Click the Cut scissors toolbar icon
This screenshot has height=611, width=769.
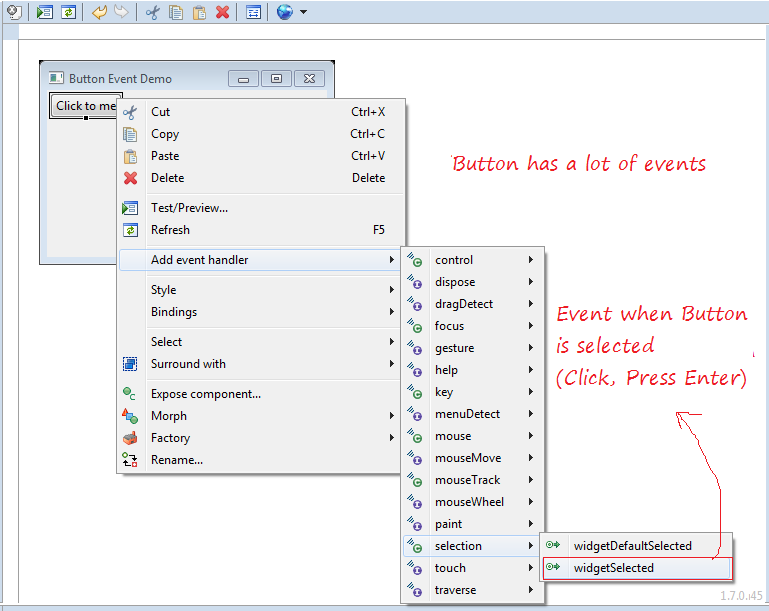pos(153,12)
